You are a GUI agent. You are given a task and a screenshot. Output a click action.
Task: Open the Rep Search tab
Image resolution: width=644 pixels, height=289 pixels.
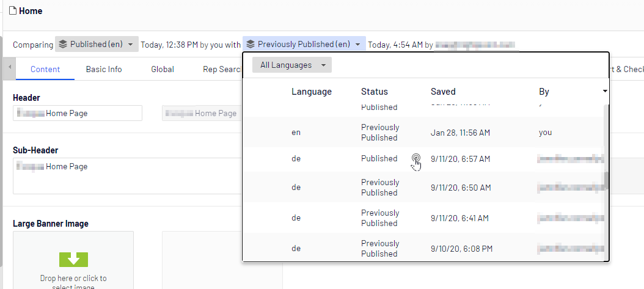pos(222,69)
